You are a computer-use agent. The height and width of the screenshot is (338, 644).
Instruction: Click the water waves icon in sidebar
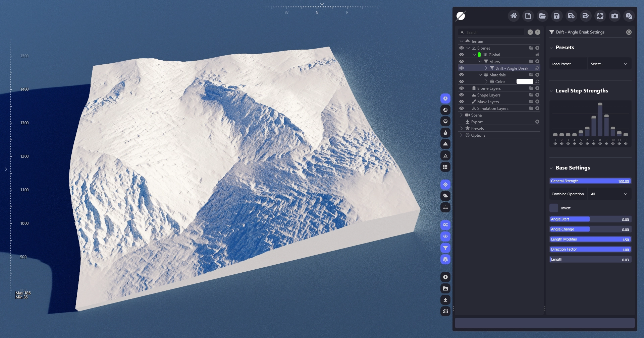pyautogui.click(x=445, y=207)
